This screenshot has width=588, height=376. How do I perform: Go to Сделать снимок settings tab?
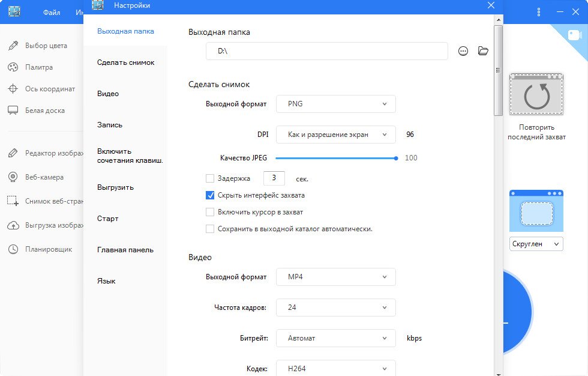(125, 62)
